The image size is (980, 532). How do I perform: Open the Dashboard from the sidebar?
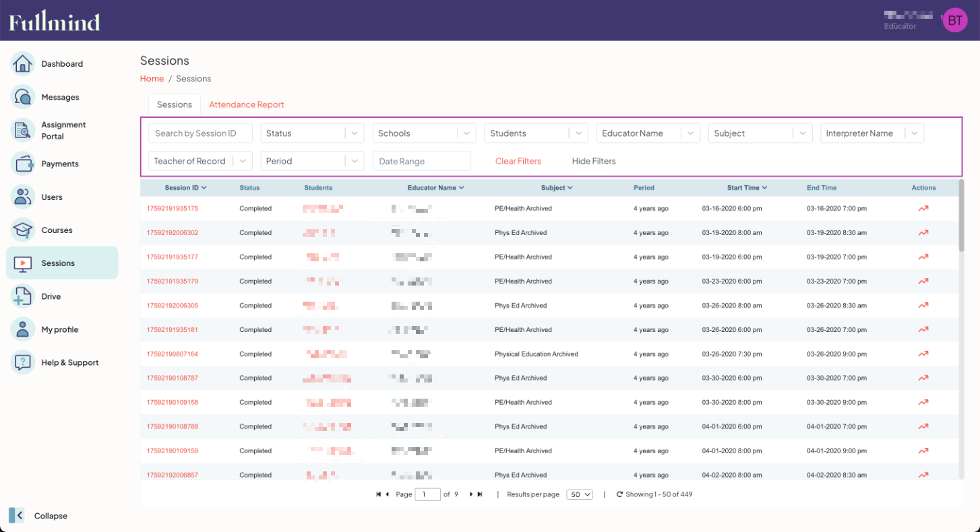click(x=24, y=63)
